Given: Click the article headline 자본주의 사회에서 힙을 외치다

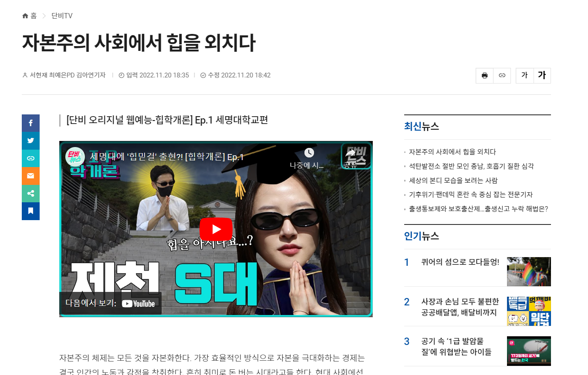Looking at the screenshot, I should point(139,43).
